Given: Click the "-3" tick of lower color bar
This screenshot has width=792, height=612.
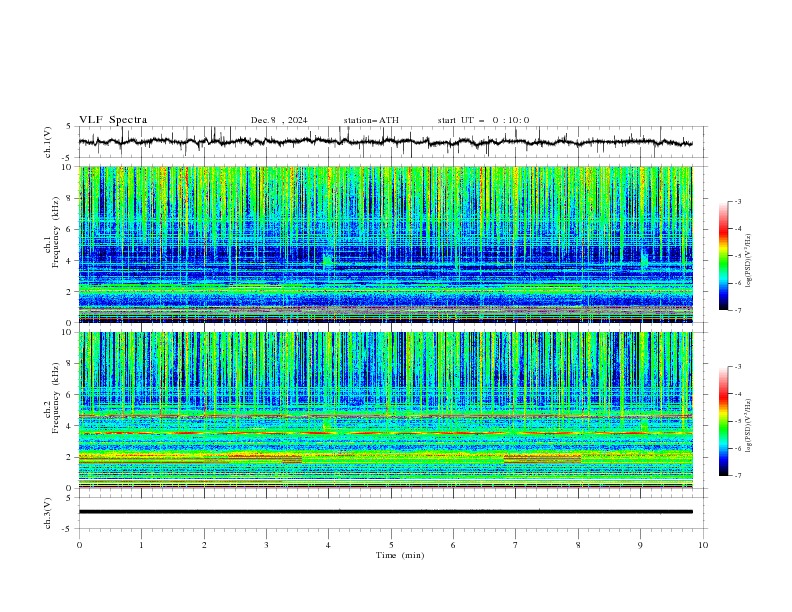Looking at the screenshot, I should click(737, 367).
